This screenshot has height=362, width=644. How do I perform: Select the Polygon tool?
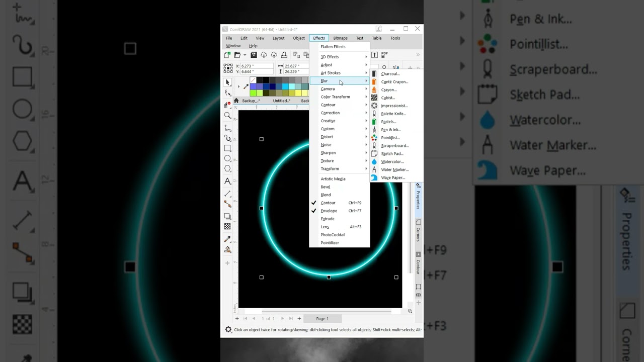point(227,169)
